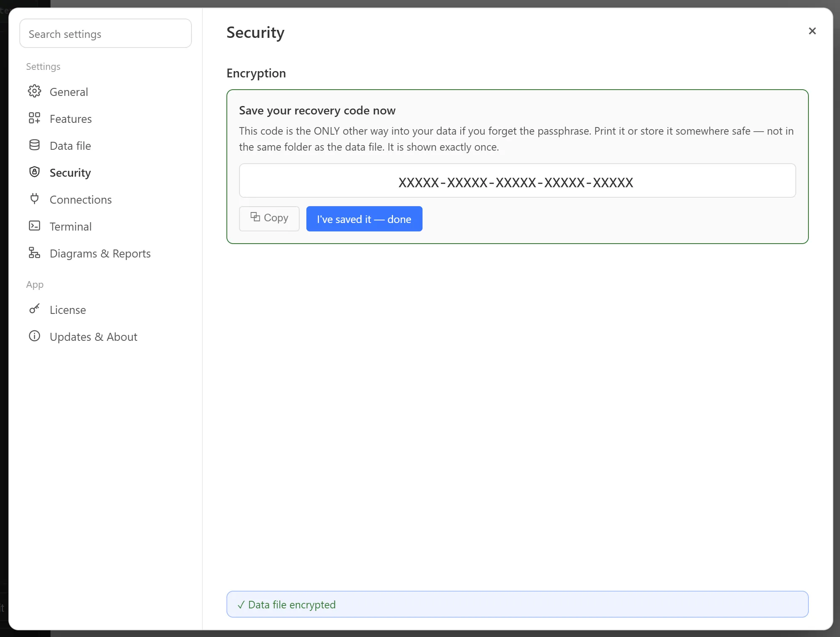Click the Security shield icon
The height and width of the screenshot is (637, 840).
click(x=35, y=172)
